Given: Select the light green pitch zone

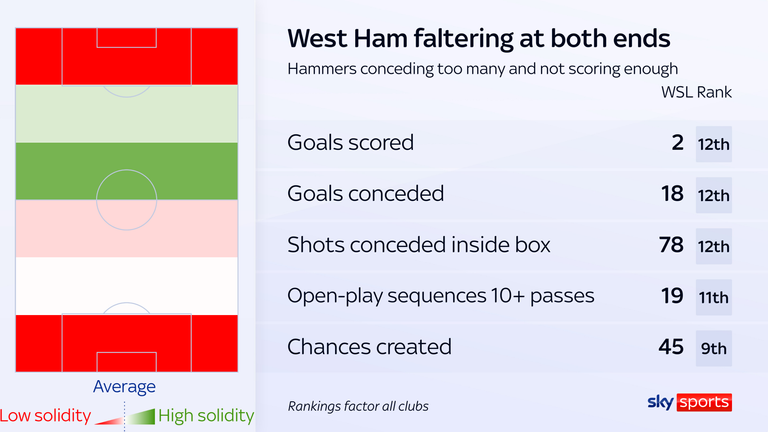Looking at the screenshot, I should [x=126, y=113].
